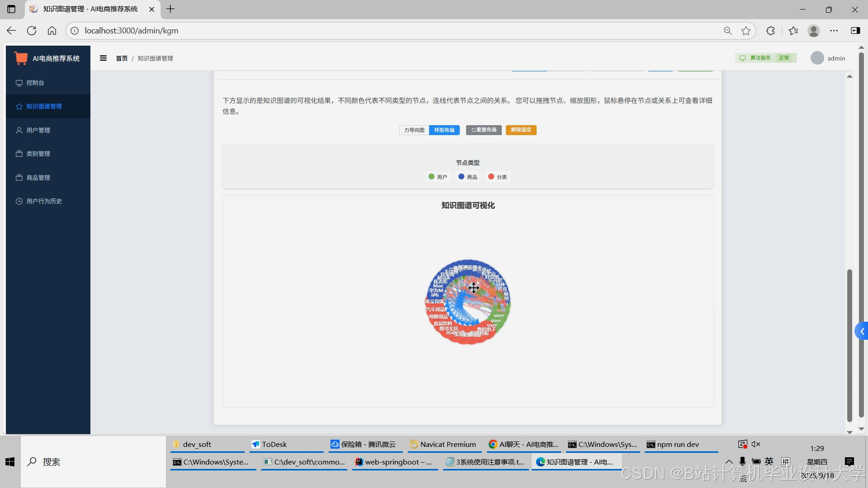Click the admin avatar icon

point(817,58)
